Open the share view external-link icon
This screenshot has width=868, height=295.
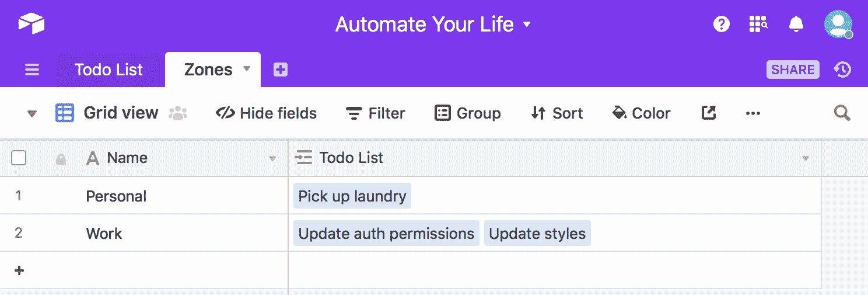coord(708,113)
